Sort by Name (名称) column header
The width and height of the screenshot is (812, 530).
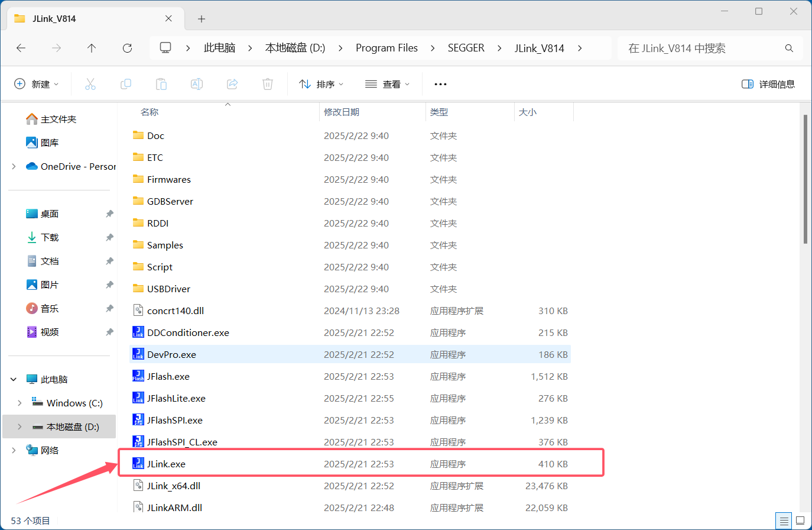(150, 112)
